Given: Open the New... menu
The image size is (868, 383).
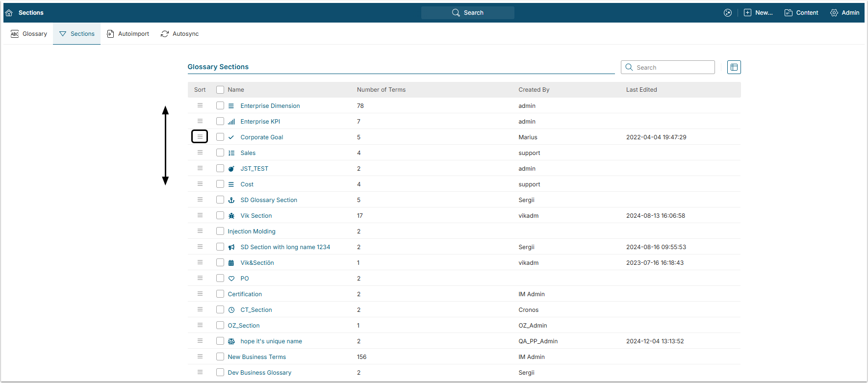Looking at the screenshot, I should (758, 13).
